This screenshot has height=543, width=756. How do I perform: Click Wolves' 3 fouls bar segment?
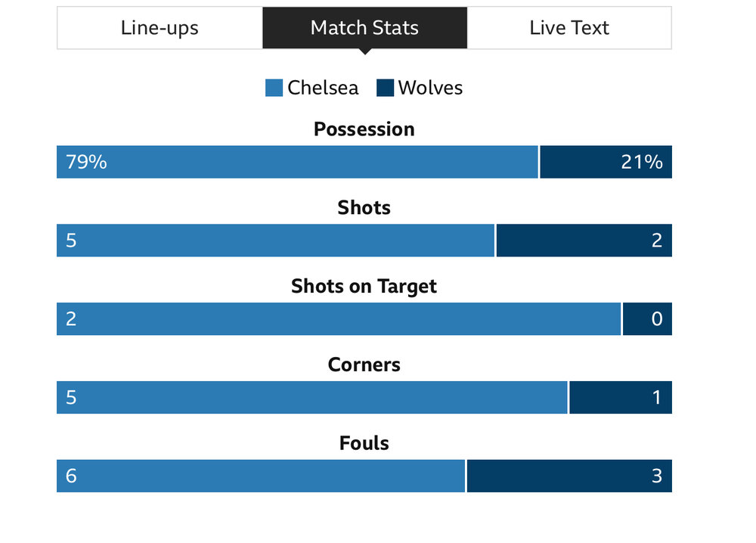569,476
